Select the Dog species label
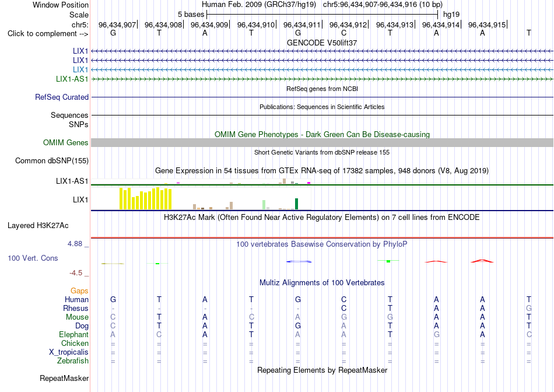The width and height of the screenshot is (554, 392). click(82, 325)
